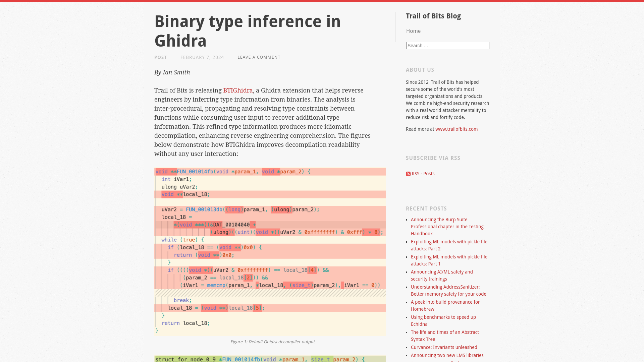Open Announcing Burp Suite Professional chapter link
The height and width of the screenshot is (362, 644).
(447, 226)
